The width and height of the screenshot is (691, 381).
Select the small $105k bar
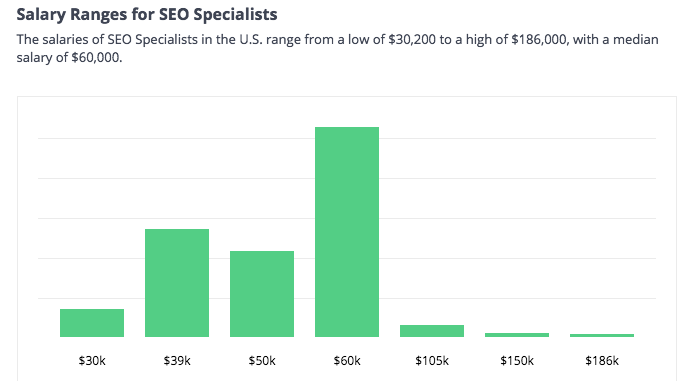coord(432,331)
